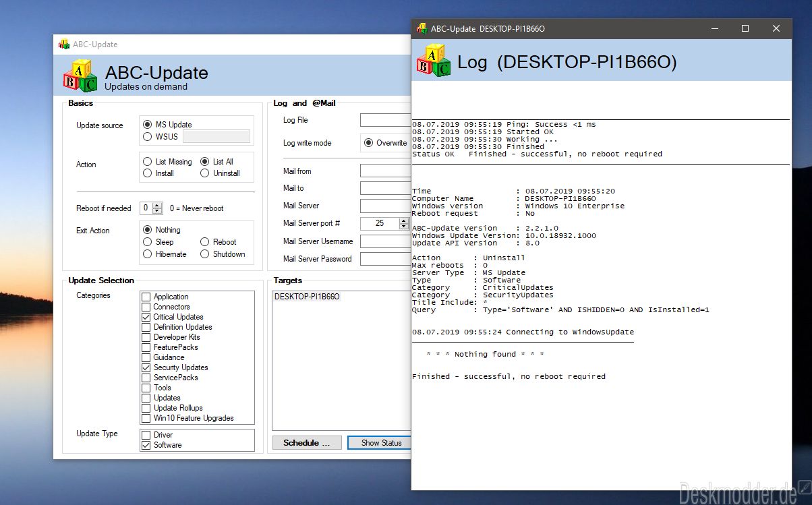Screen dimensions: 812x505
Task: Select MS Update as update source
Action: point(147,125)
